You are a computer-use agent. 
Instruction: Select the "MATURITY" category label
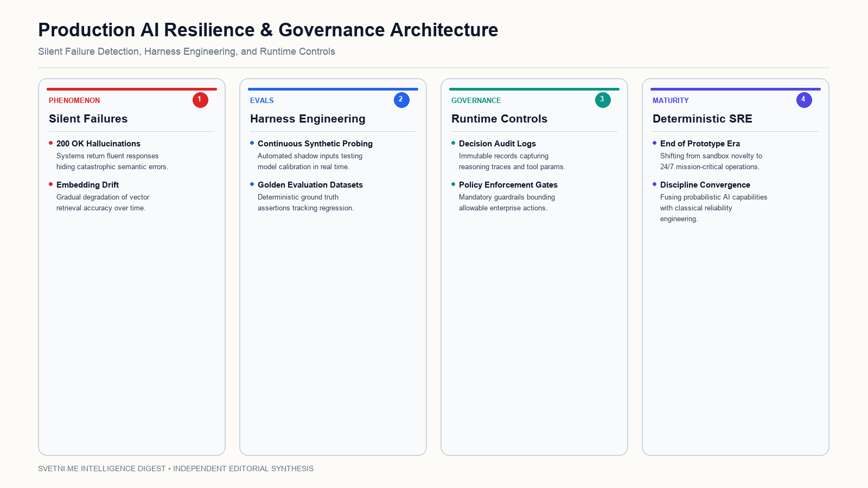pos(671,100)
